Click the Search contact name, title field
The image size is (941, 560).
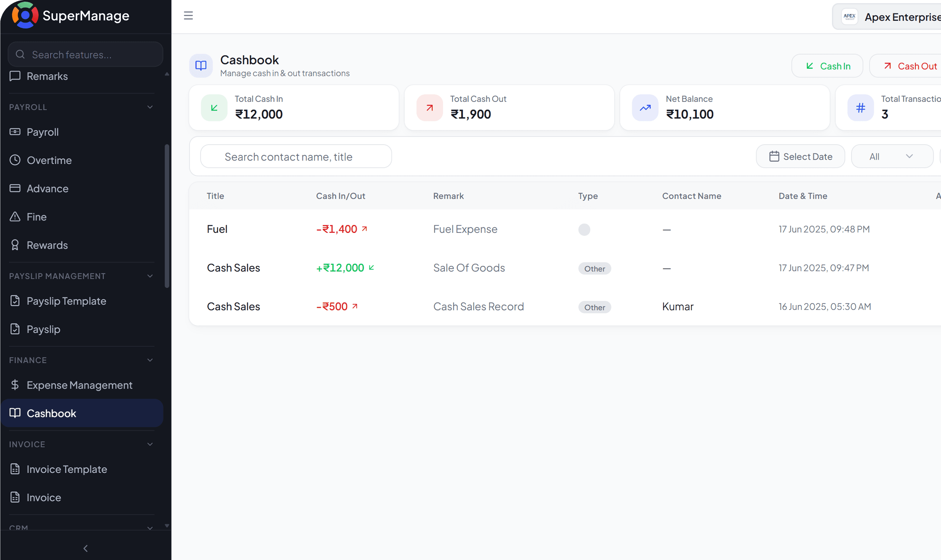296,157
